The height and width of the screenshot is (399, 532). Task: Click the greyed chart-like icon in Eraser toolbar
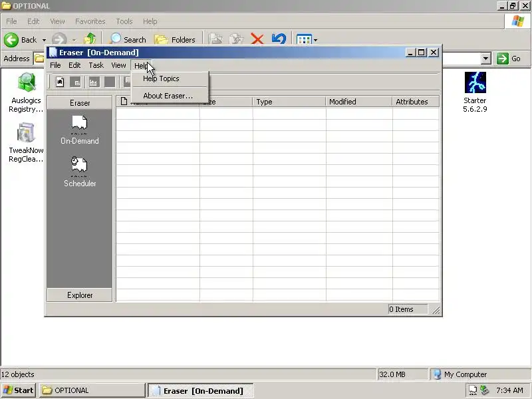(93, 82)
